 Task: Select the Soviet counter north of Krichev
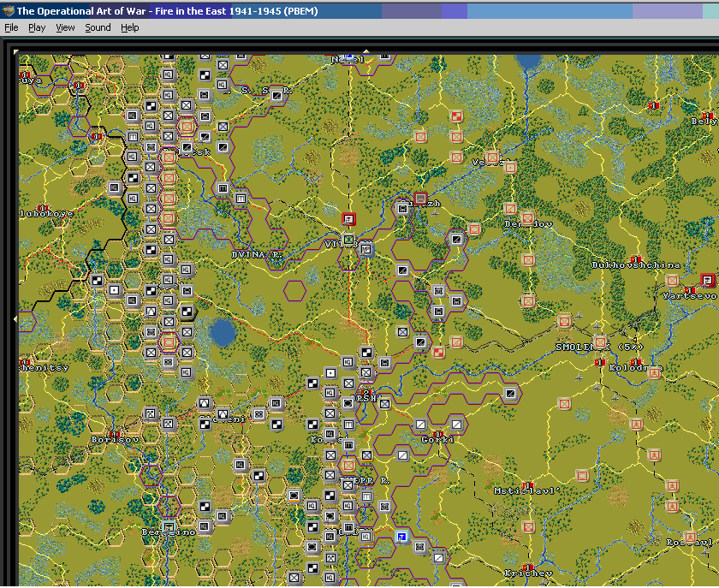[528, 526]
